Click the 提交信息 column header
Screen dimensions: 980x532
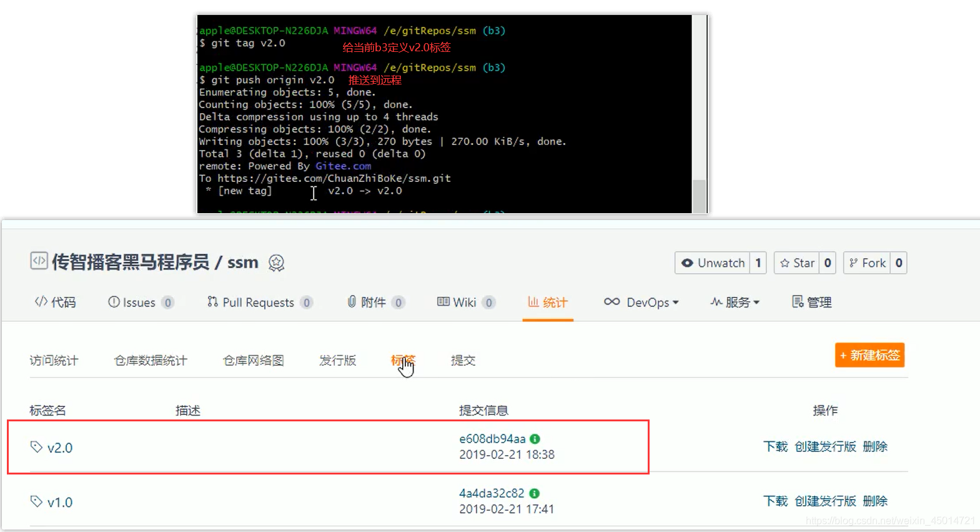coord(483,411)
